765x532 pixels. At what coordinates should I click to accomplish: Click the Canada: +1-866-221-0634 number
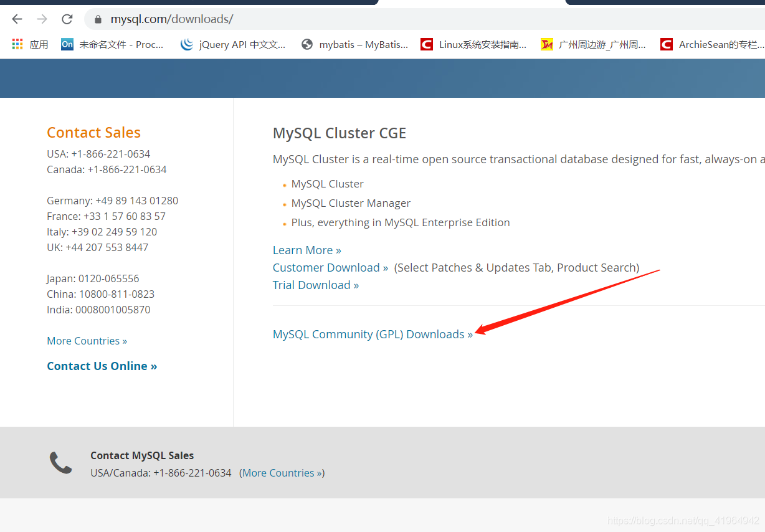pos(107,169)
